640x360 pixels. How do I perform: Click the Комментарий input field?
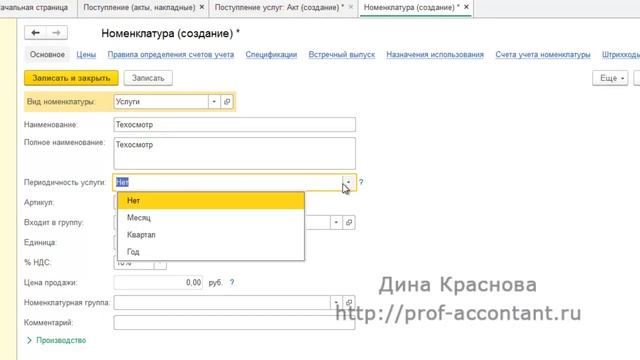(235, 322)
